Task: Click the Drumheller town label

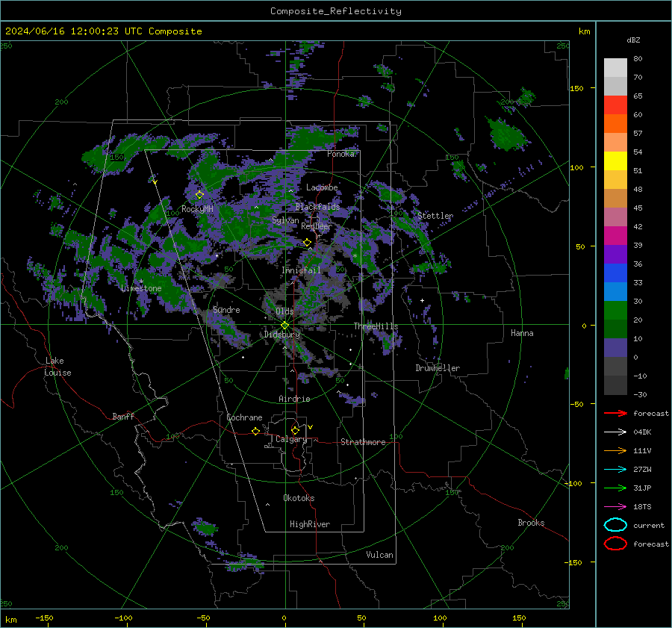Action: tap(438, 368)
